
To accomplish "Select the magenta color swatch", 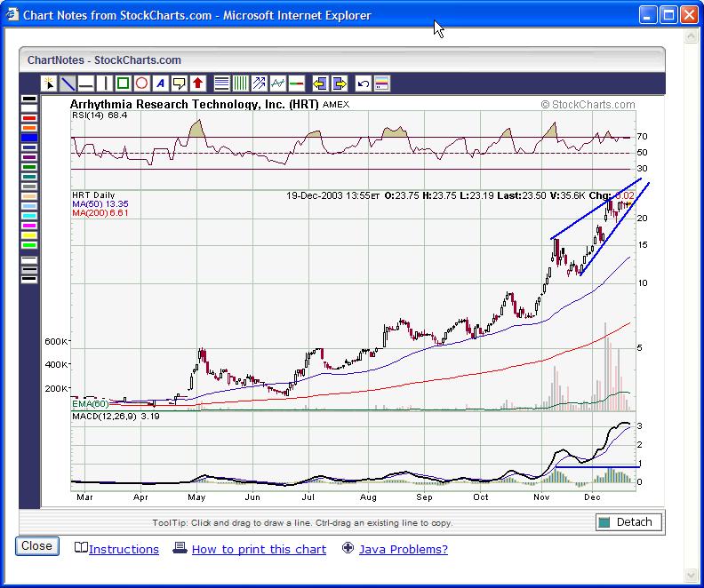I will (29, 226).
